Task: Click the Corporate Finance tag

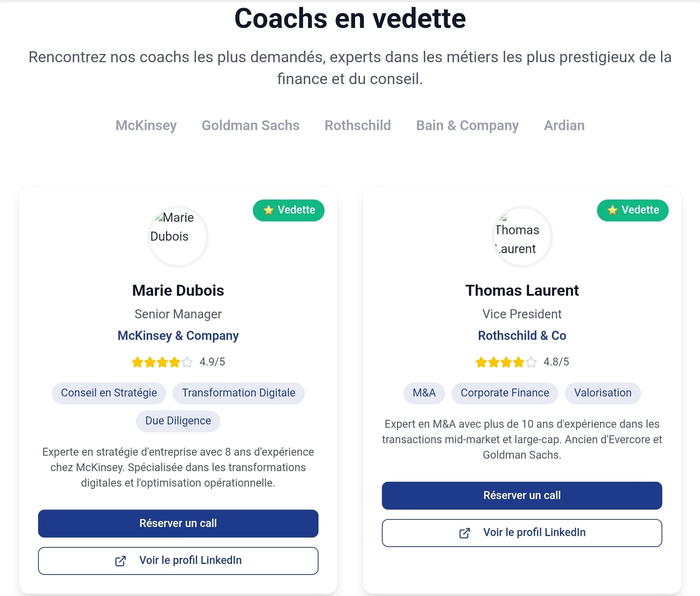Action: pos(505,393)
